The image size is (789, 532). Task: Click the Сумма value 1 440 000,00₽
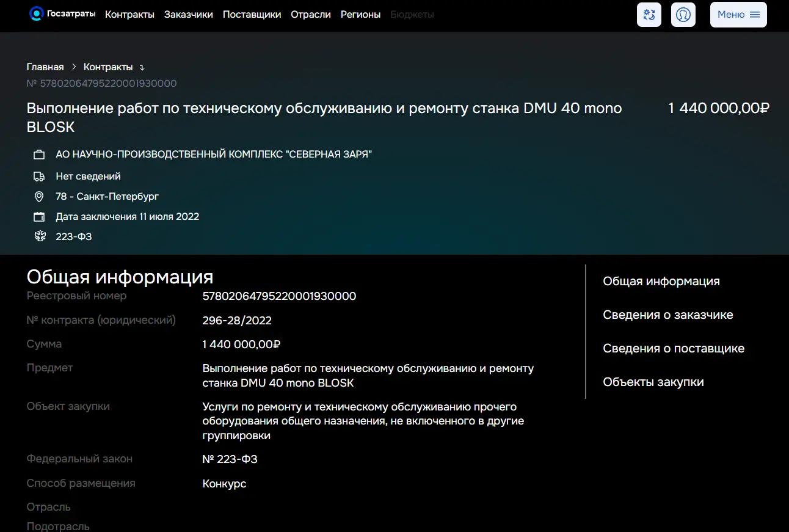(x=241, y=344)
